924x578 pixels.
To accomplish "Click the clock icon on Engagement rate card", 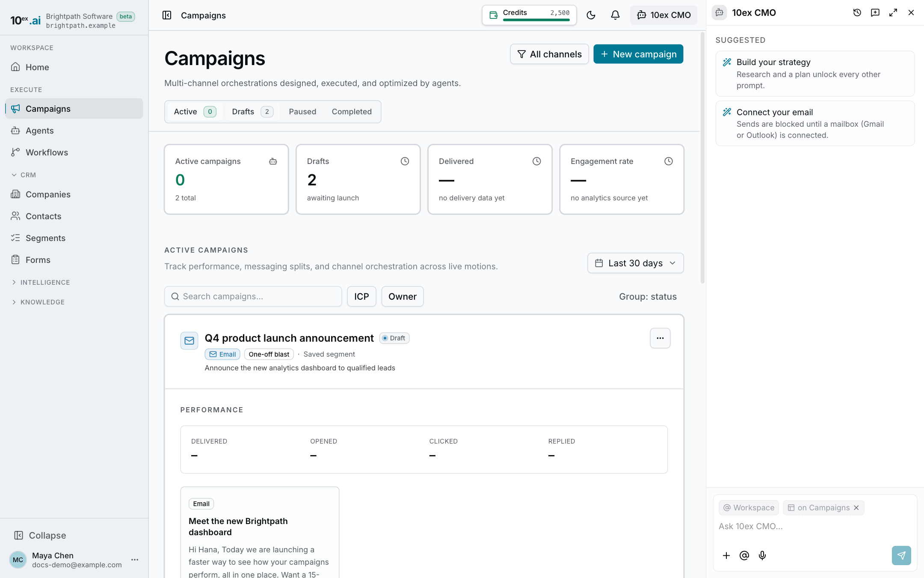I will click(x=668, y=161).
